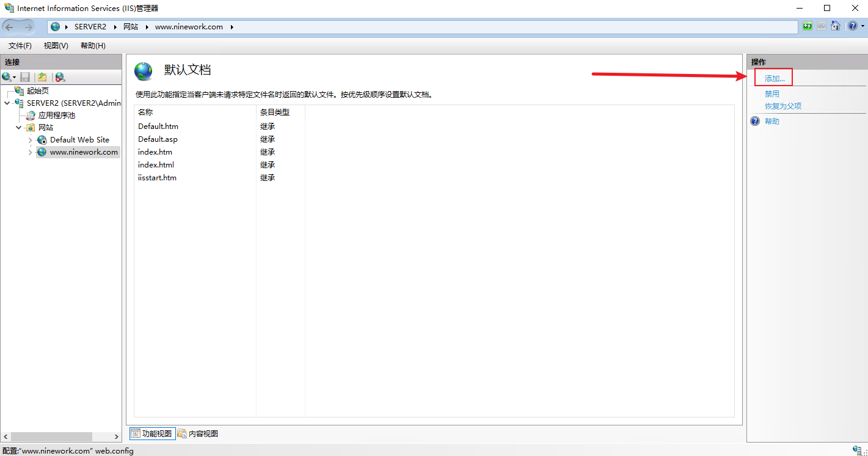Click the blue help icon in the Actions pane
The height and width of the screenshot is (456, 868).
(755, 121)
